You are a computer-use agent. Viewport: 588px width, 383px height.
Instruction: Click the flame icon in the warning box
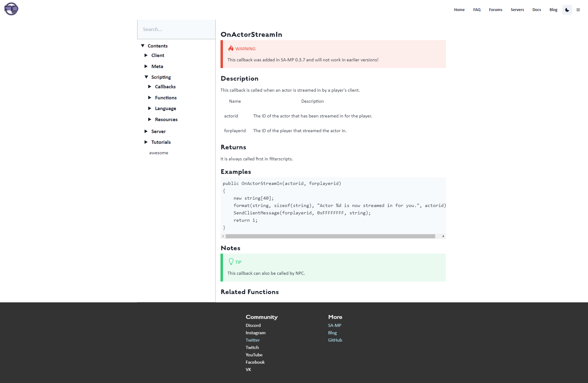(231, 48)
